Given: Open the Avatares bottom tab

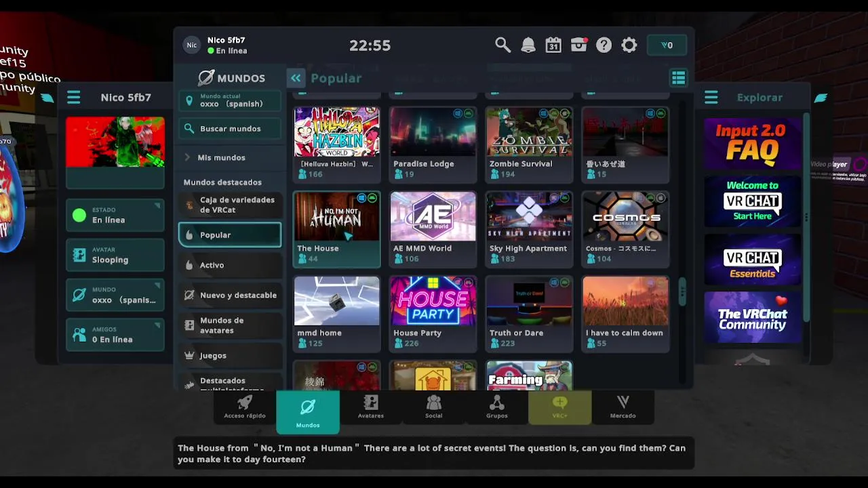Looking at the screenshot, I should pyautogui.click(x=371, y=407).
